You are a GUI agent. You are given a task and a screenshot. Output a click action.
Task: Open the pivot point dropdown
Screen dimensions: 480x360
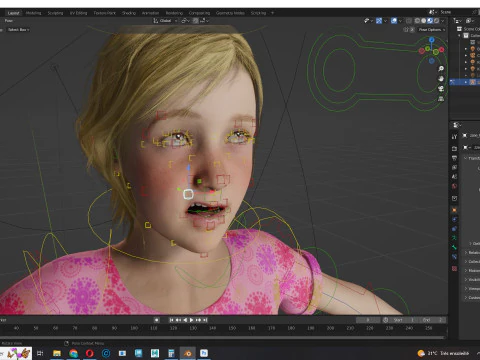click(x=185, y=21)
